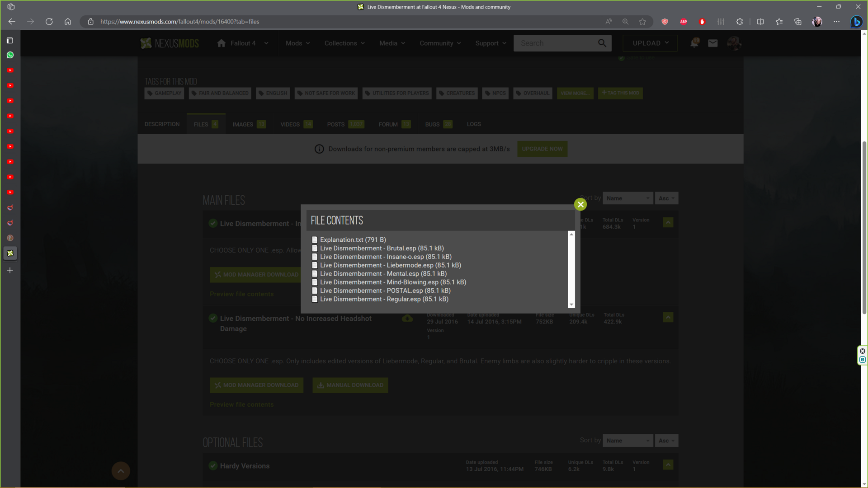
Task: Click the browser address bar URL
Action: click(x=180, y=22)
